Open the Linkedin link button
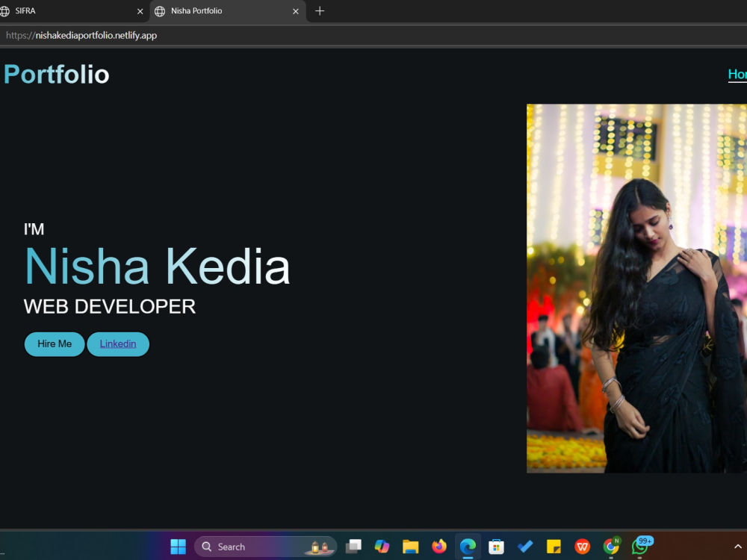Image resolution: width=747 pixels, height=560 pixels. tap(118, 343)
